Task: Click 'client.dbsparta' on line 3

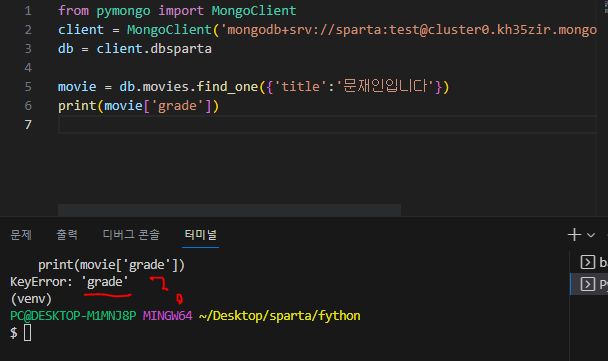Action: (154, 49)
